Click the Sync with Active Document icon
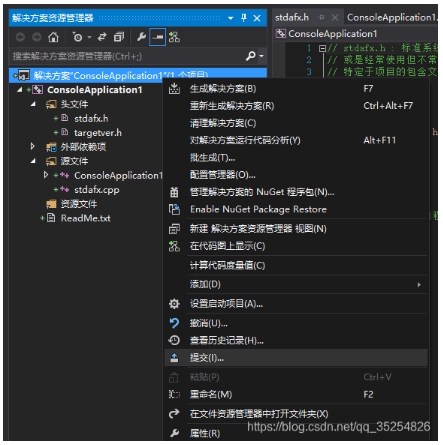The image size is (443, 445). pos(102,37)
